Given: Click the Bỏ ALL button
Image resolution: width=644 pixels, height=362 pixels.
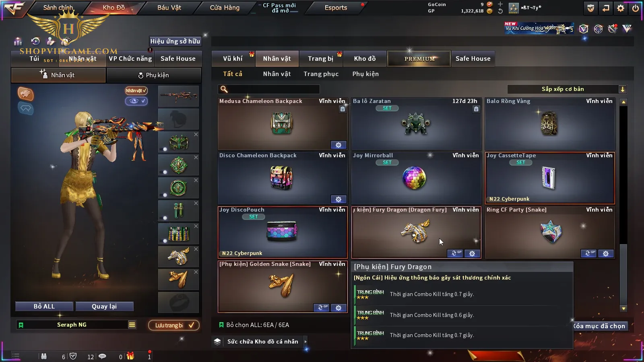Looking at the screenshot, I should click(44, 306).
